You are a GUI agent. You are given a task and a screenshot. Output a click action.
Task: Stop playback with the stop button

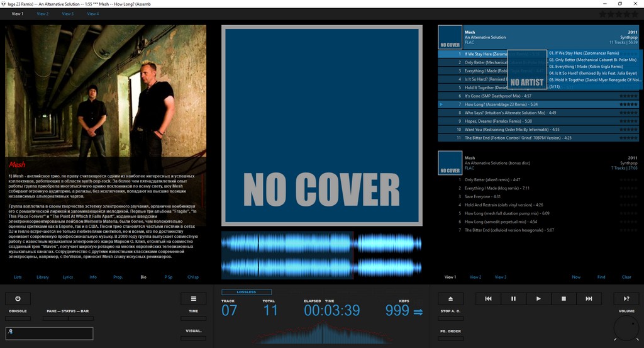pos(563,299)
